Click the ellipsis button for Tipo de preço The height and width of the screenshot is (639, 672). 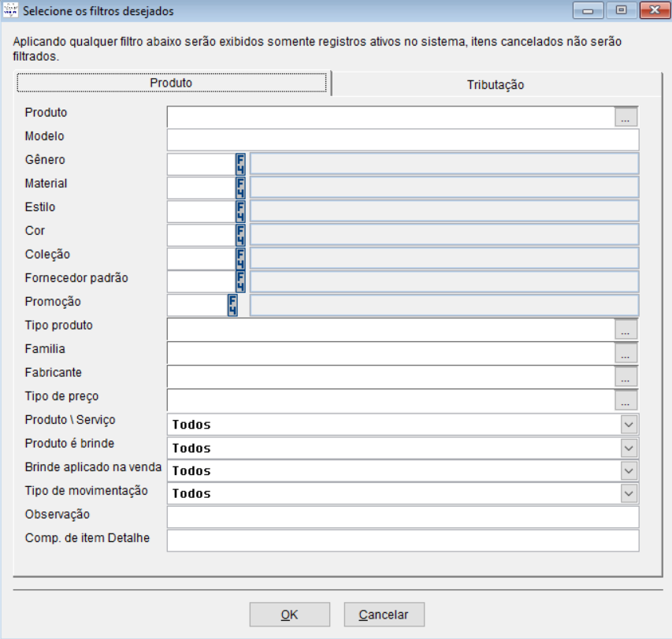(x=626, y=400)
